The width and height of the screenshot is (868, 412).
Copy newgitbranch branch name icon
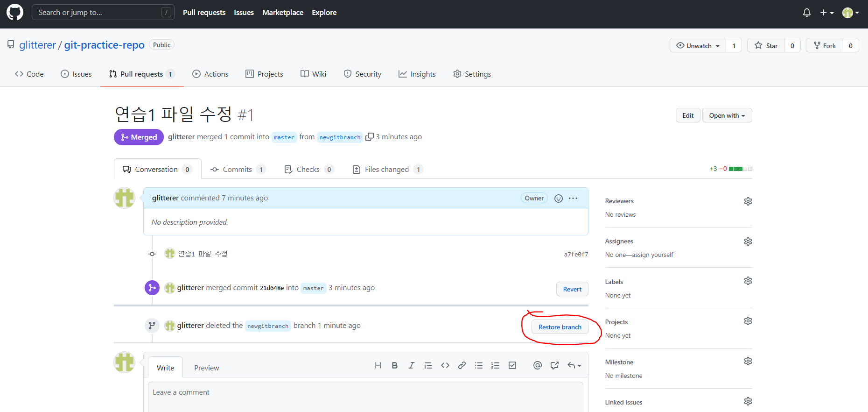[369, 137]
